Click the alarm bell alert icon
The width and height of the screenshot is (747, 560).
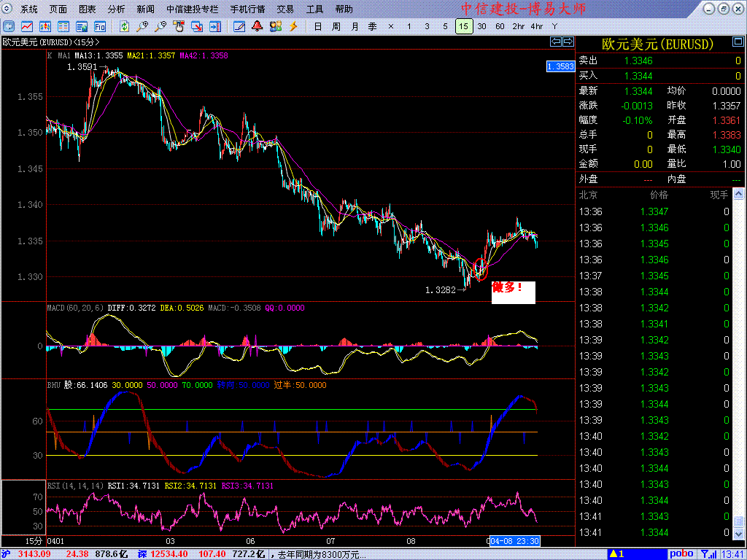(257, 26)
